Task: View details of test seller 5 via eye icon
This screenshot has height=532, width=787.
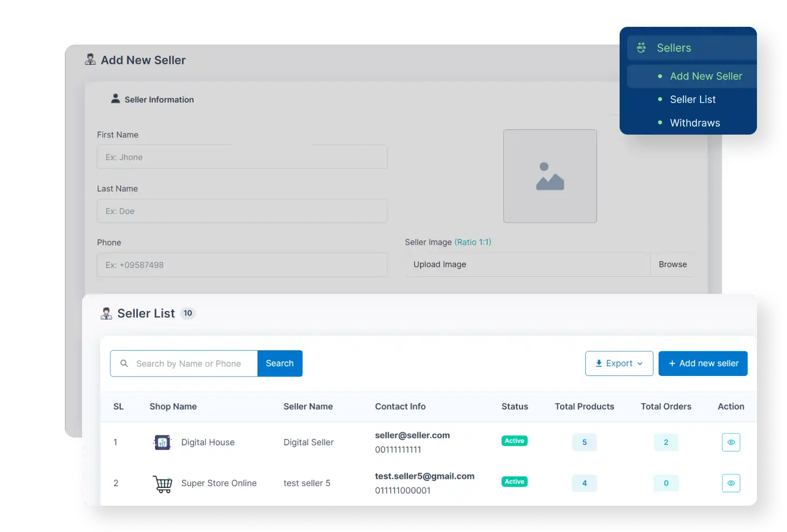Action: pyautogui.click(x=731, y=483)
